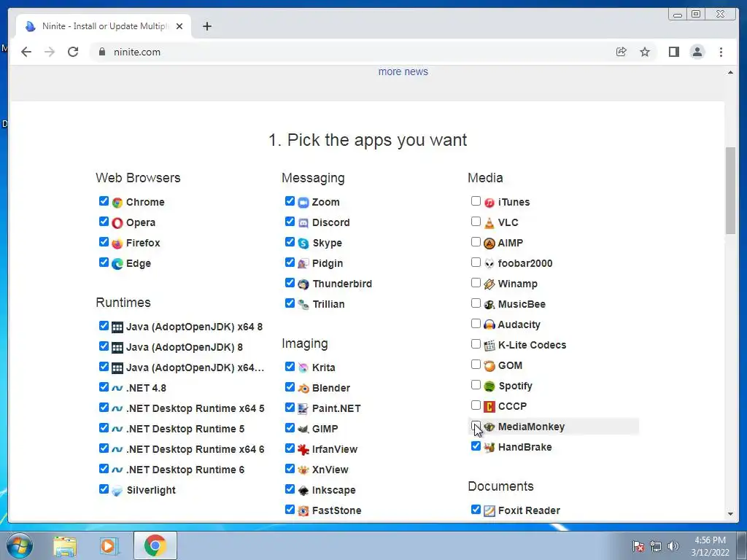Open Windows Media Player from taskbar
Screen dimensions: 747x560
tap(109, 545)
